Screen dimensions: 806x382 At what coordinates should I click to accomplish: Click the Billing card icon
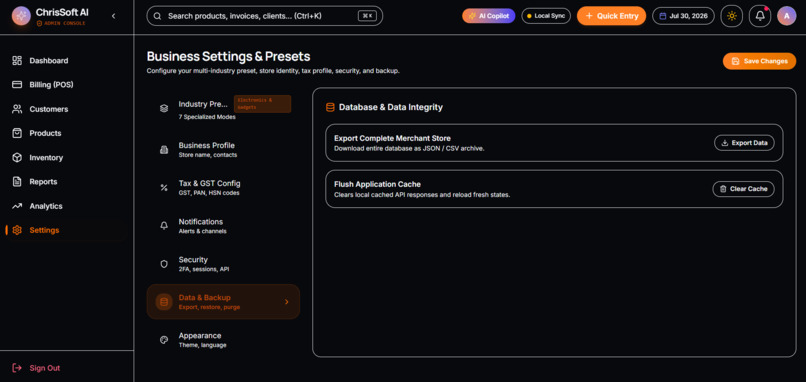(17, 85)
